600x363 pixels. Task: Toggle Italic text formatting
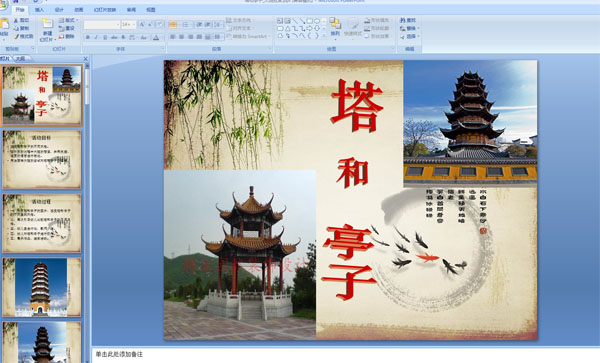click(96, 37)
